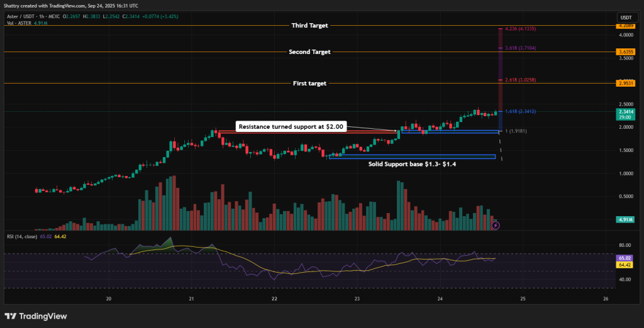Select the 4.236 (4.1335) Fibonacci level label

pyautogui.click(x=520, y=29)
